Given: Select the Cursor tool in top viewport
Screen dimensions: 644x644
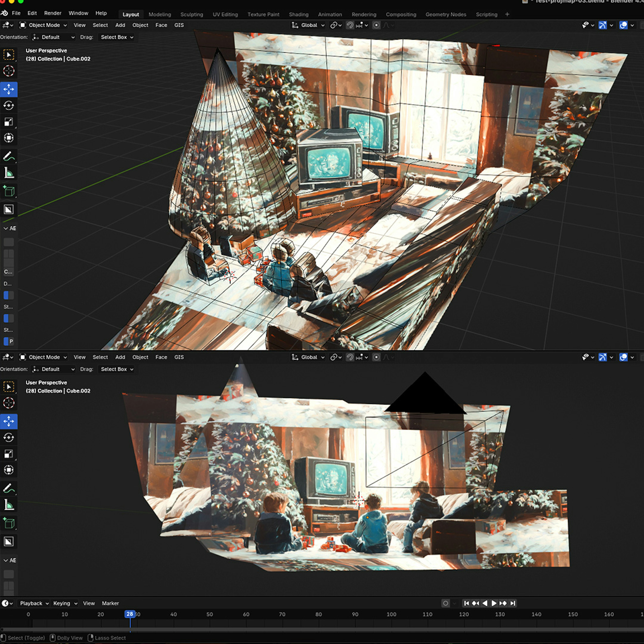Looking at the screenshot, I should (x=9, y=71).
